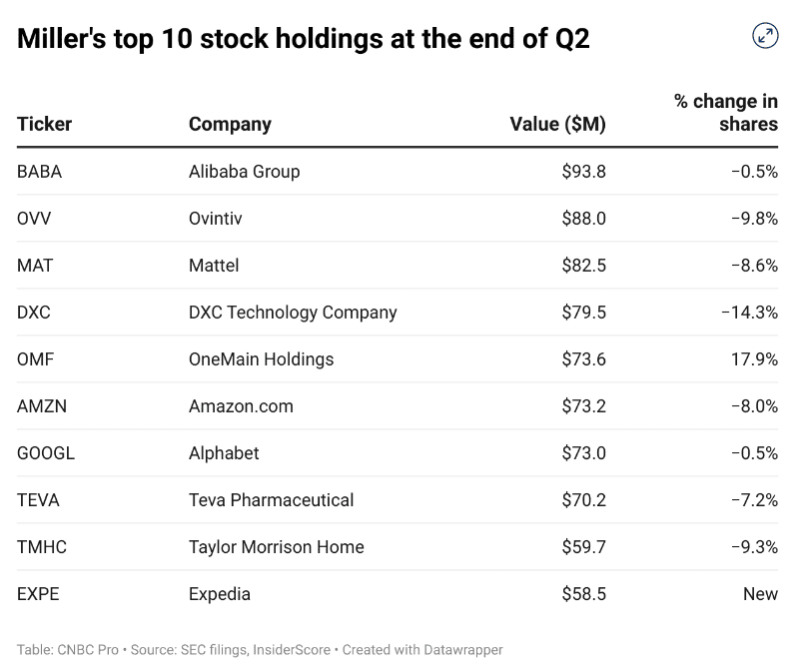The height and width of the screenshot is (672, 801).
Task: Click the Mattel company name
Action: pyautogui.click(x=214, y=266)
